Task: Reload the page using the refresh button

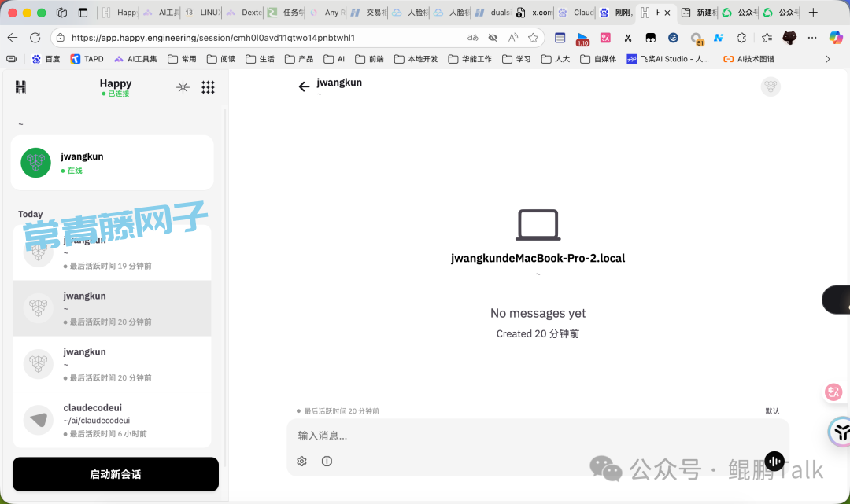Action: (35, 38)
